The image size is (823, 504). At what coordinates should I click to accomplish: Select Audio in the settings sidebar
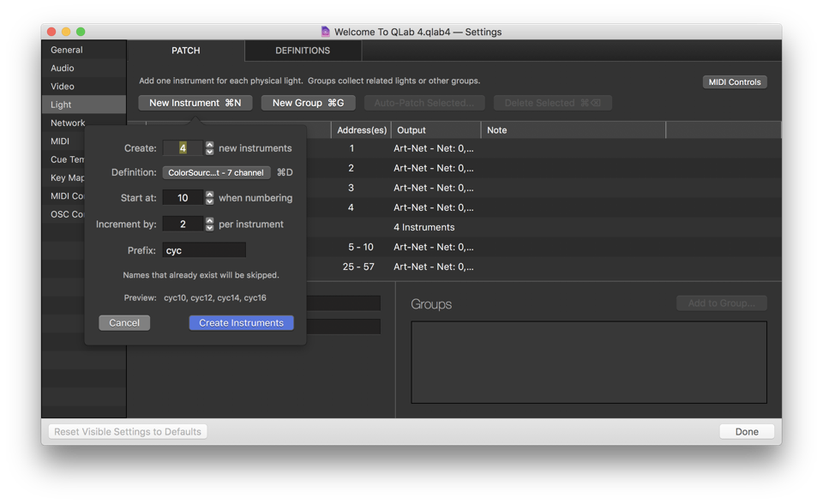pyautogui.click(x=63, y=68)
